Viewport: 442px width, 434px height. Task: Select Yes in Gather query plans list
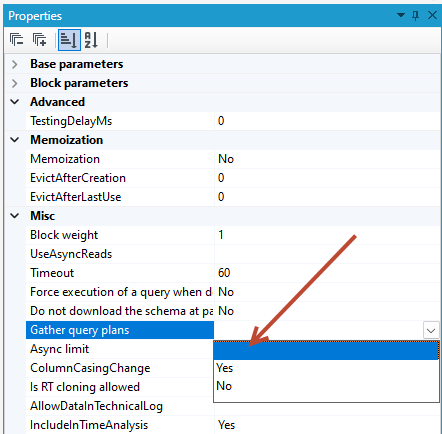(x=326, y=368)
